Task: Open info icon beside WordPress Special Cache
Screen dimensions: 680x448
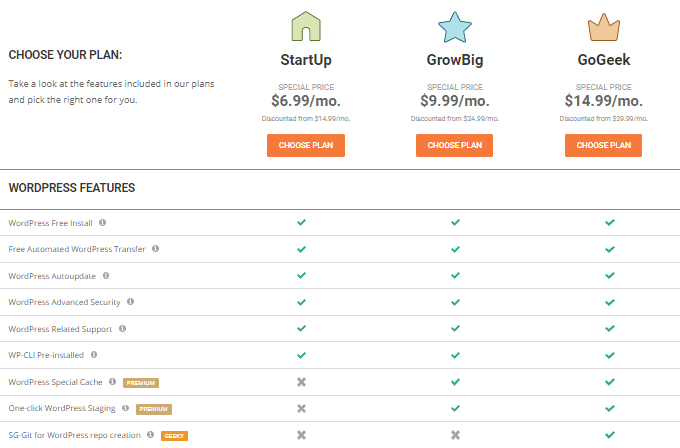Action: pyautogui.click(x=113, y=381)
